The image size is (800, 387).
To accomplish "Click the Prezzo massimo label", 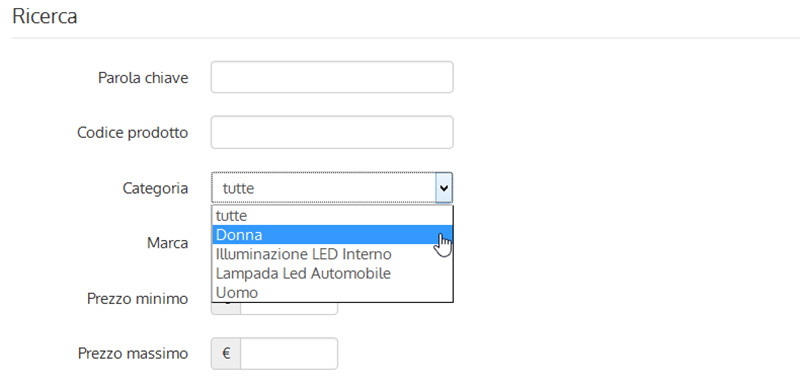I will coord(133,353).
